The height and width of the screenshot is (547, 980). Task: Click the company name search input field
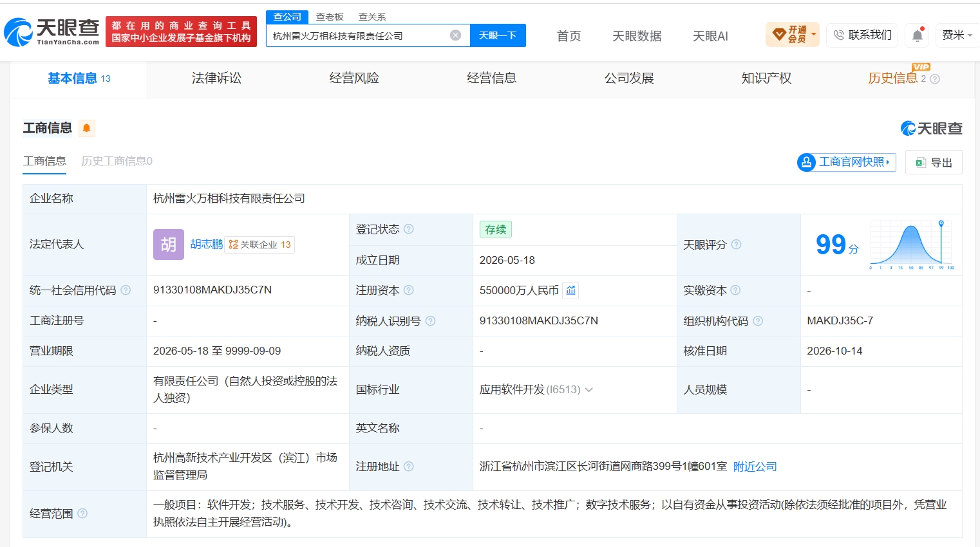tap(359, 35)
